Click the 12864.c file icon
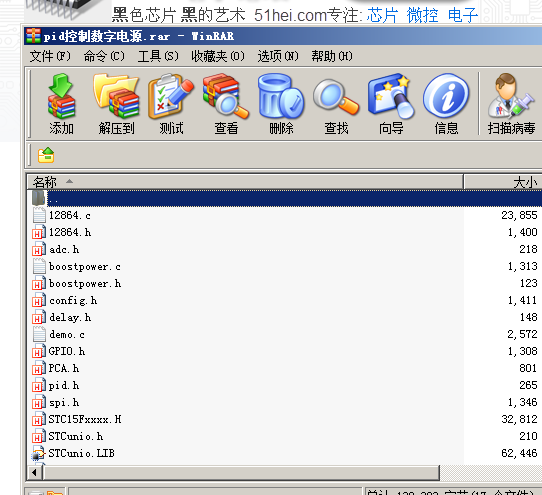Screen dimensions: 542x495 (x=39, y=215)
